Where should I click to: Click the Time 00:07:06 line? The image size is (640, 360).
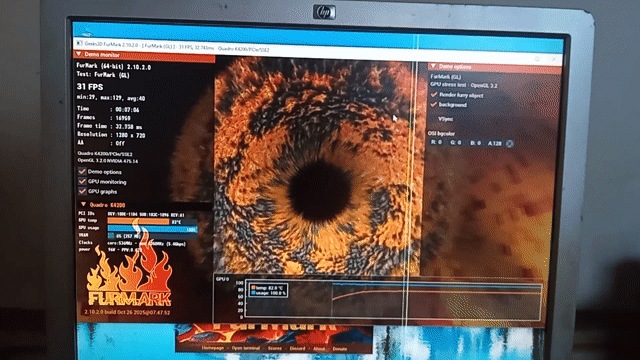click(x=108, y=109)
